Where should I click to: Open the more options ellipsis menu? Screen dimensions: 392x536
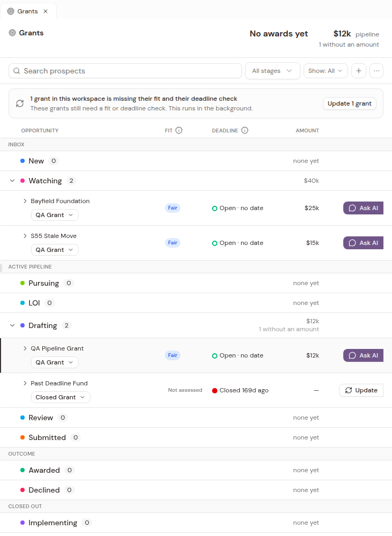pos(376,71)
